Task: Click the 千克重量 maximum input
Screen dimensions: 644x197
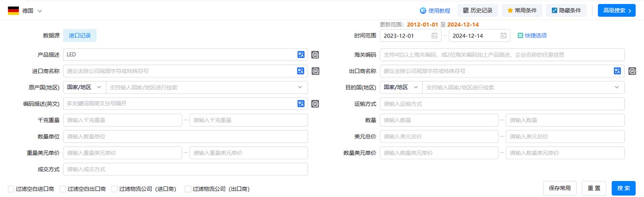Action: [249, 120]
